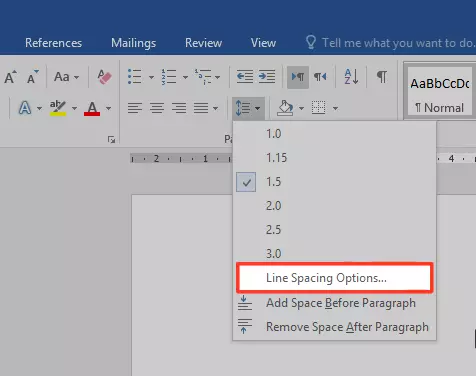Set right-to-left text direction
Image resolution: width=476 pixels, height=376 pixels.
point(320,77)
